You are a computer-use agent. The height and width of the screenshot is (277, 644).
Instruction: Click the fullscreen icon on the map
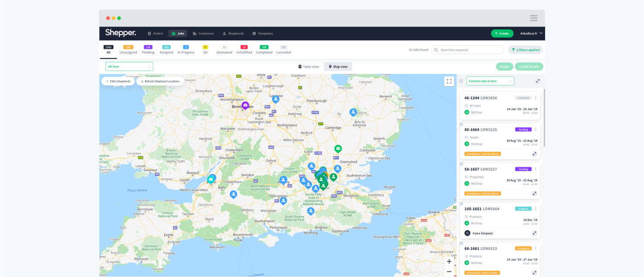pos(449,81)
